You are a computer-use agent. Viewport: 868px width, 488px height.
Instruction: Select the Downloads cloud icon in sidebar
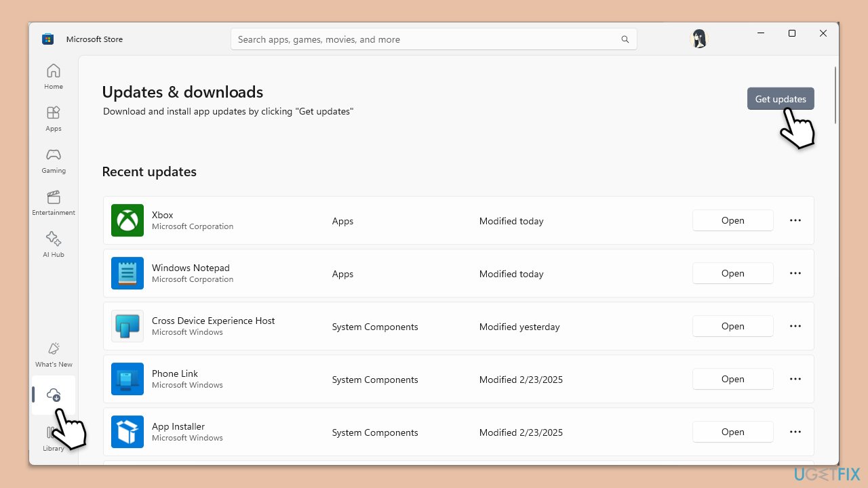tap(54, 394)
